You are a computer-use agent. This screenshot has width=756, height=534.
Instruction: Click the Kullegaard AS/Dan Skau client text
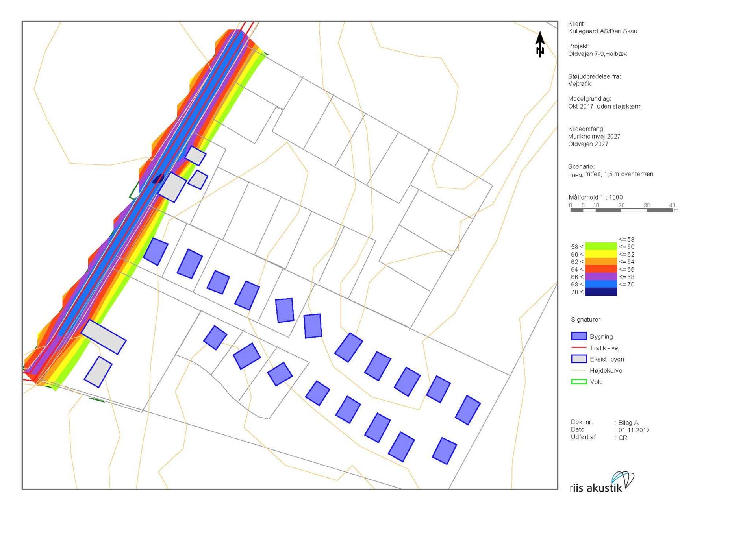click(x=602, y=31)
